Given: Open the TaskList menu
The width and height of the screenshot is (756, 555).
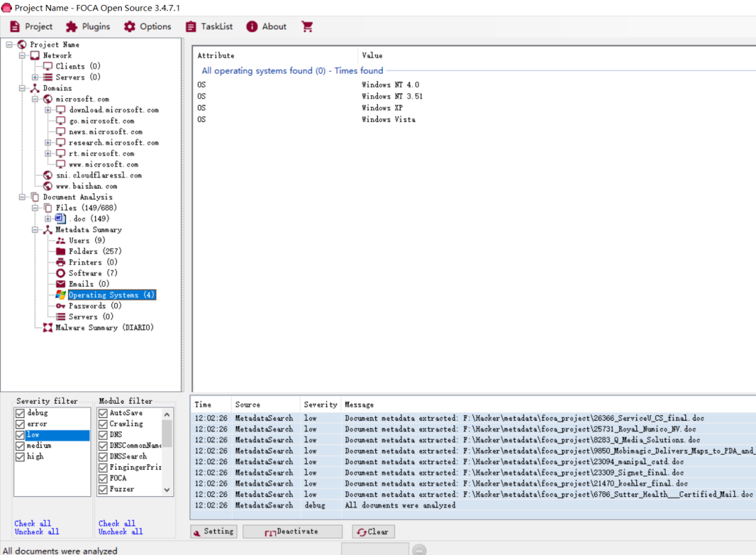Looking at the screenshot, I should tap(209, 27).
